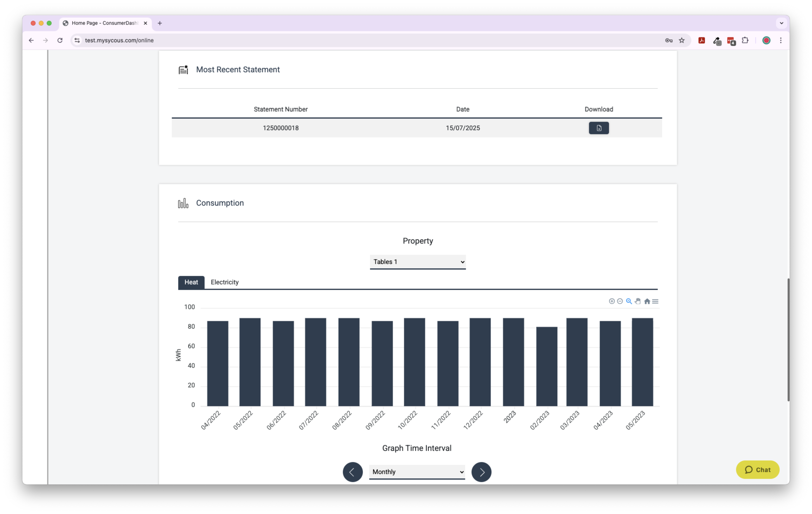Switch to the Electricity tab
812x514 pixels.
point(225,282)
